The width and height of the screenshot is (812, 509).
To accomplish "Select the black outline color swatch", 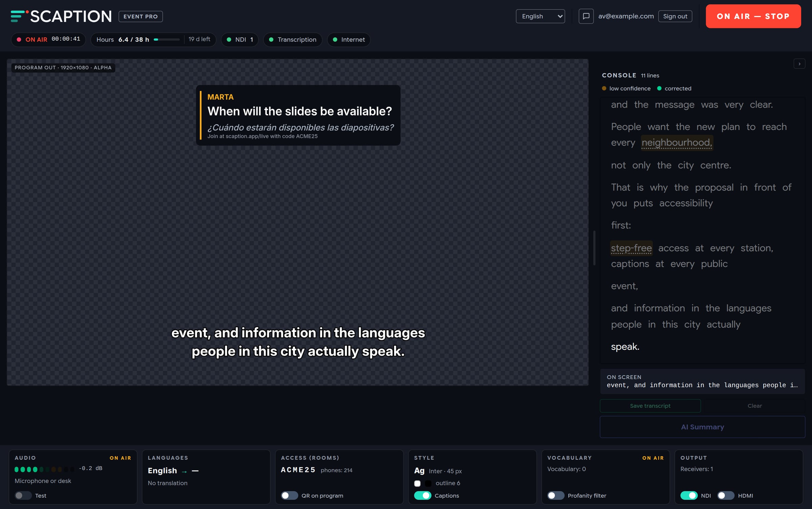I will (428, 483).
